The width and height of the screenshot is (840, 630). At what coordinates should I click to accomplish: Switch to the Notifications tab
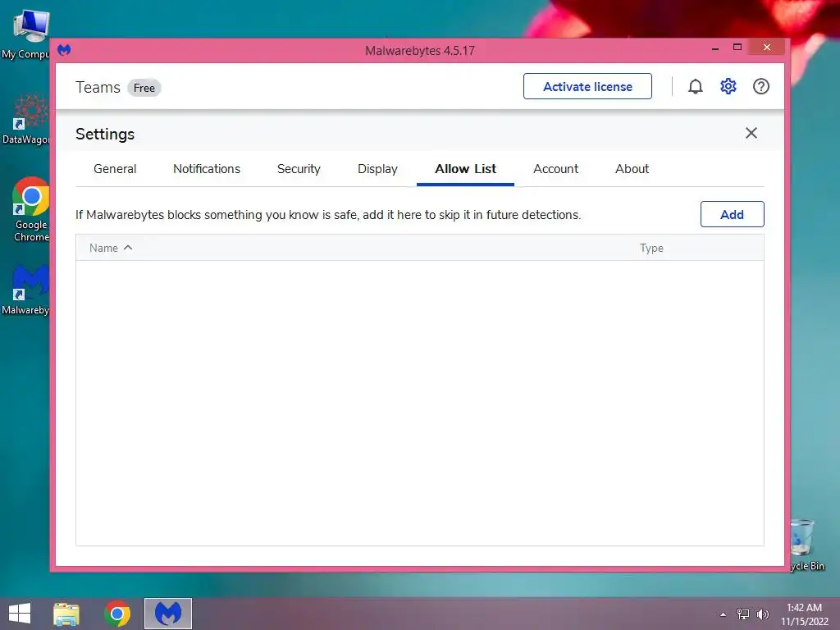pyautogui.click(x=206, y=169)
